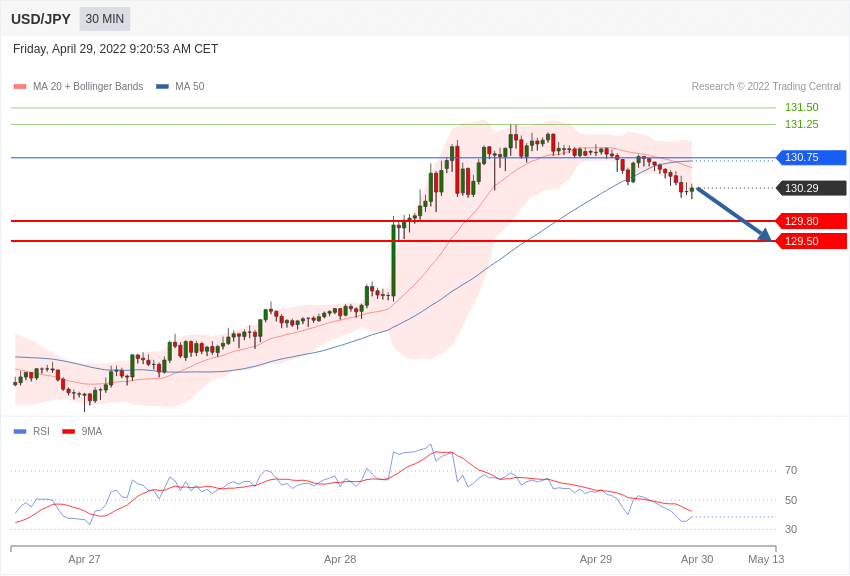This screenshot has width=850, height=576.
Task: Click the Apr 29 date axis label
Action: point(596,559)
